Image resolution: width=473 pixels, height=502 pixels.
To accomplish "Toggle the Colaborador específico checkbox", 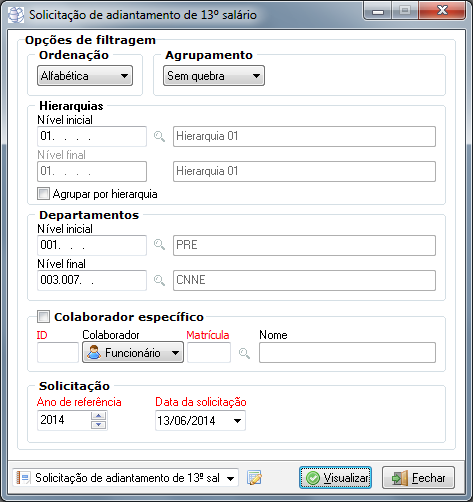I will point(43,316).
